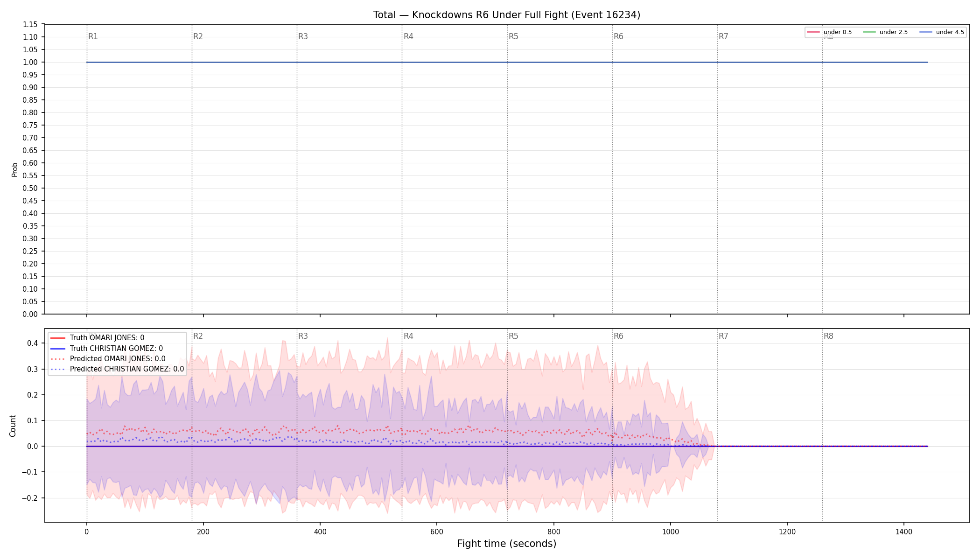Click the 1.15 tick on the Prob axis
980x560 pixels.
coord(30,24)
